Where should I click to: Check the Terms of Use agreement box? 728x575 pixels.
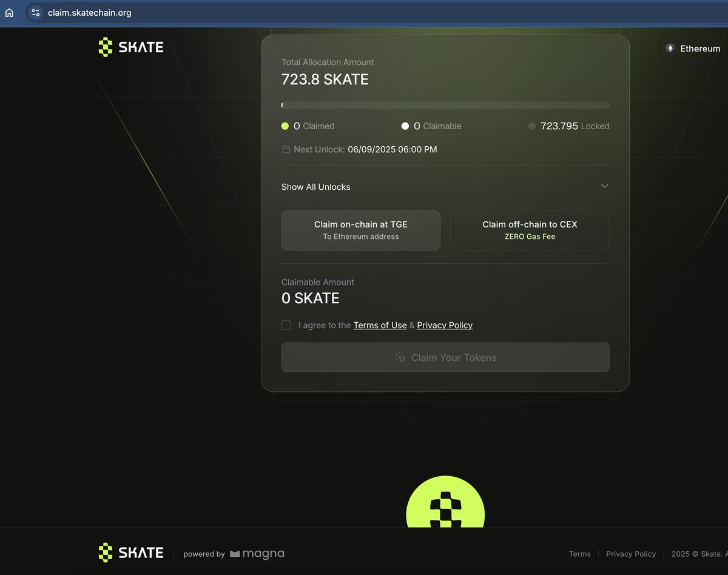tap(286, 325)
